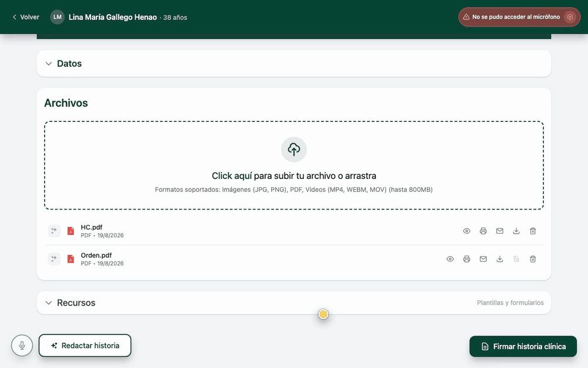This screenshot has height=368, width=588.
Task: Sign with Firmar historia clínica button
Action: (x=523, y=346)
